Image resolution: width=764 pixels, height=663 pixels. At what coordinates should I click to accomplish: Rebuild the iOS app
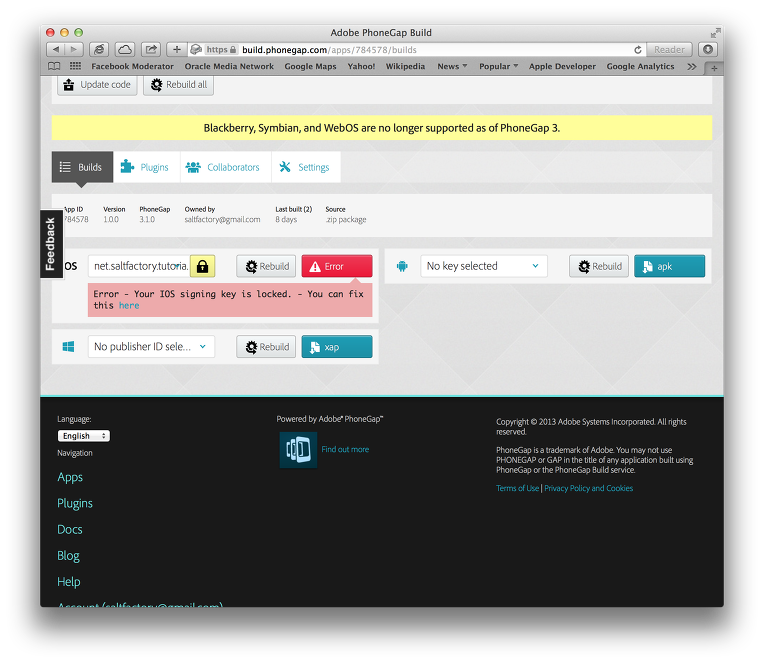click(266, 266)
